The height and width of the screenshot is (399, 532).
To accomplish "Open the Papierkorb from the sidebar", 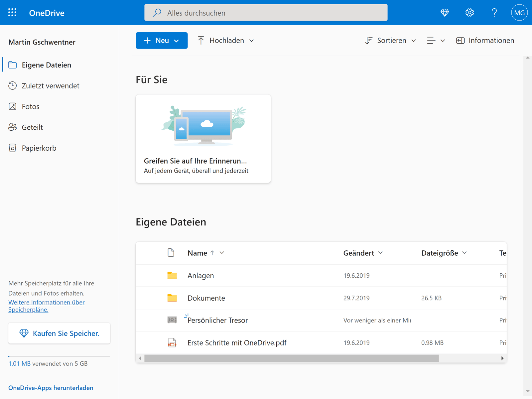I will point(39,148).
